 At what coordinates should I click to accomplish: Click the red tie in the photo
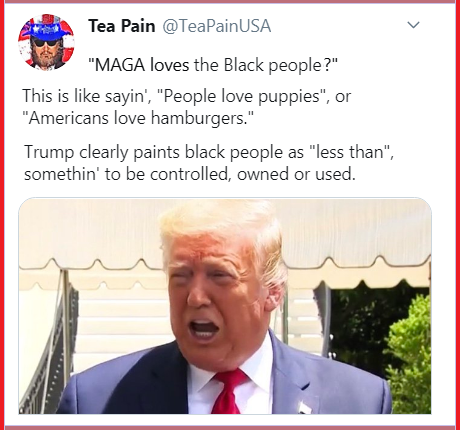click(x=229, y=392)
